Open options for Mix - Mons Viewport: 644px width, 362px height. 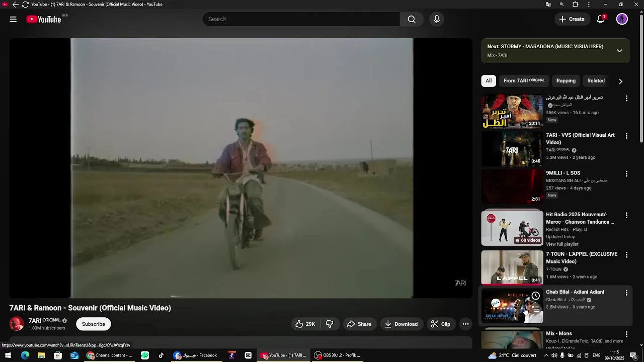(626, 334)
